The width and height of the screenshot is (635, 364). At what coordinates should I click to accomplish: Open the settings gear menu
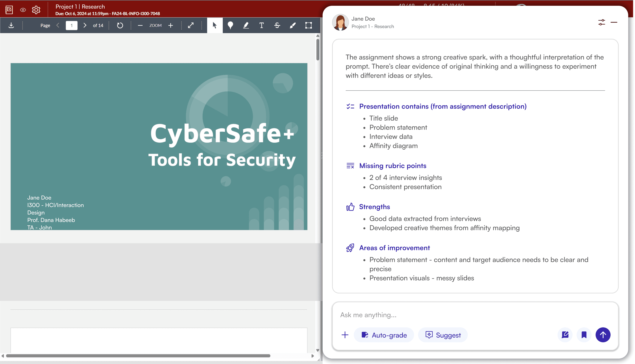click(36, 10)
